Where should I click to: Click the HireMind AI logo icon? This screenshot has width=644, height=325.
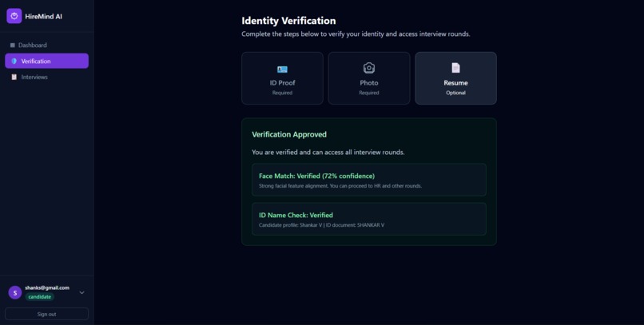click(x=14, y=16)
